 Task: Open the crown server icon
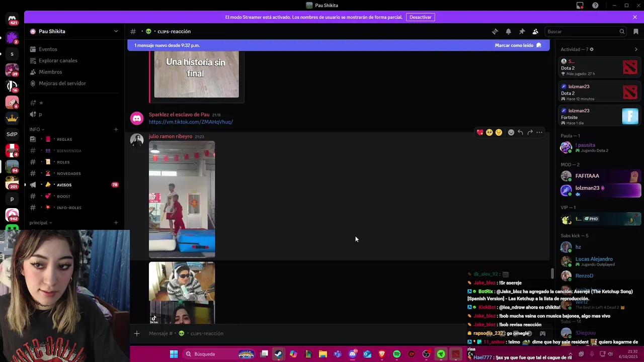(x=12, y=118)
